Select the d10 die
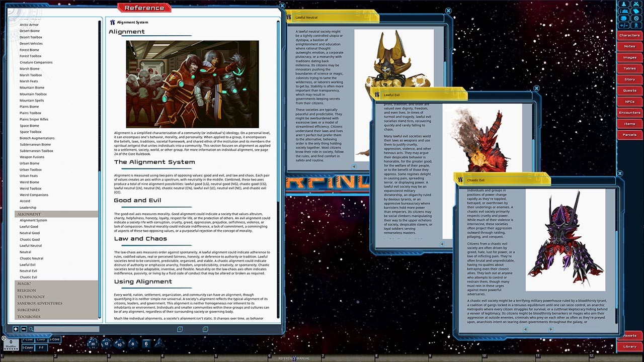The height and width of the screenshot is (362, 644). tap(119, 344)
